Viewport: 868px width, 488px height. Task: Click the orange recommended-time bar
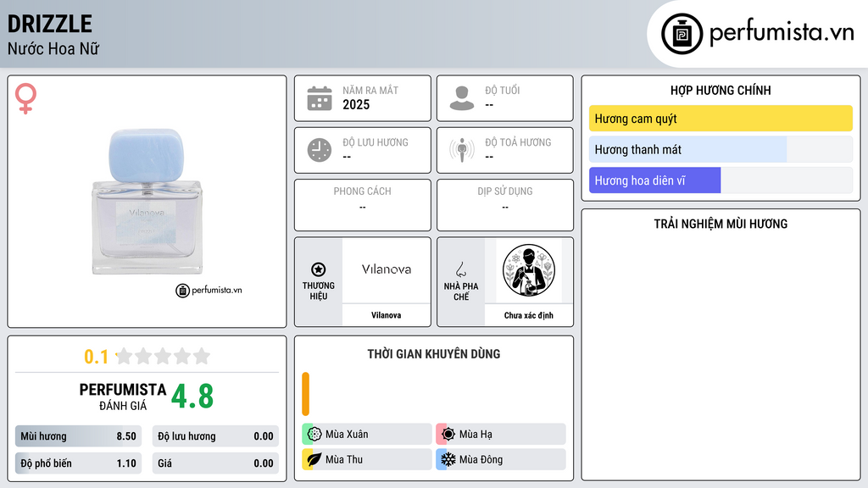tap(305, 394)
